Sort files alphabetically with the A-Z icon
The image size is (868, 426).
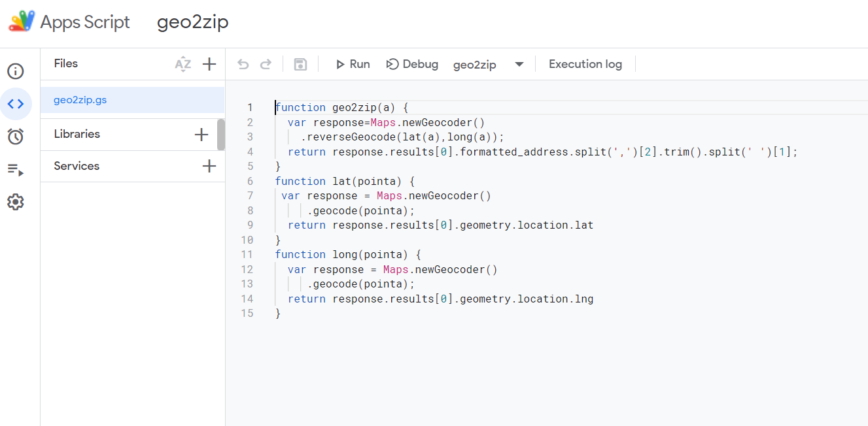183,63
